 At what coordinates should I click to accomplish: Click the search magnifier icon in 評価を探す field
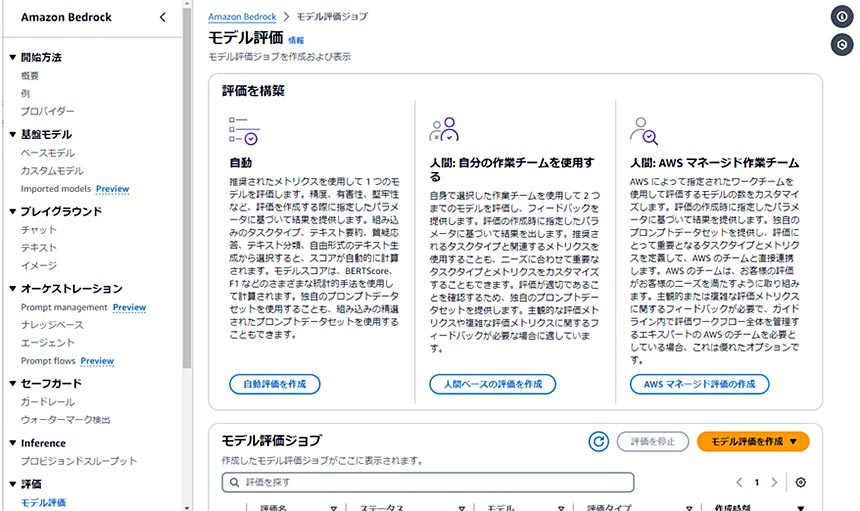[234, 482]
